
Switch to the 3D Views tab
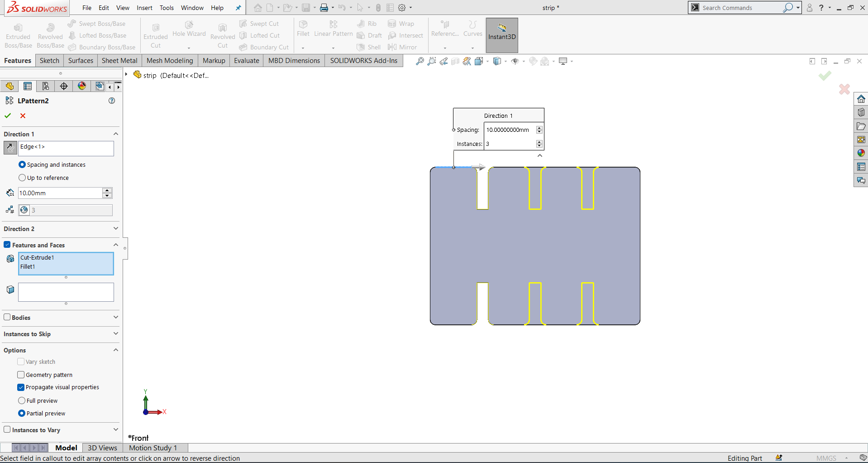point(102,448)
